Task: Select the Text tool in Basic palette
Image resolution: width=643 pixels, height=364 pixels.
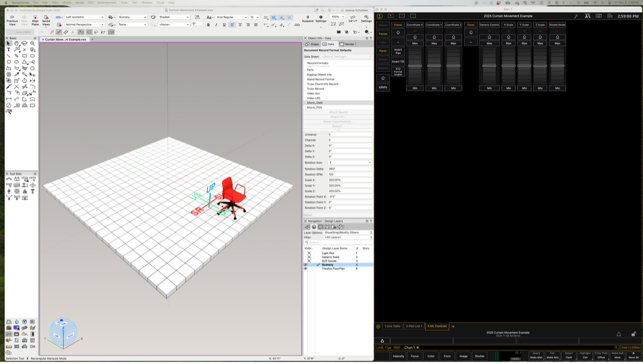Action: point(9,50)
